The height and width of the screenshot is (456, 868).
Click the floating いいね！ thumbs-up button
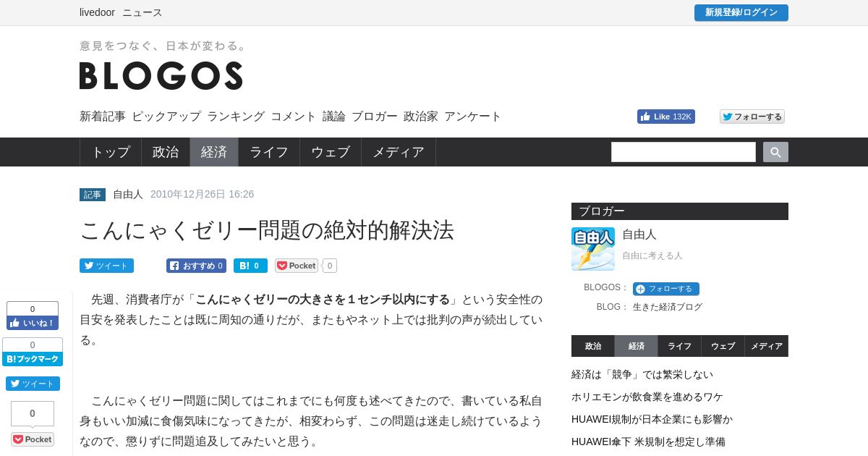pos(33,323)
